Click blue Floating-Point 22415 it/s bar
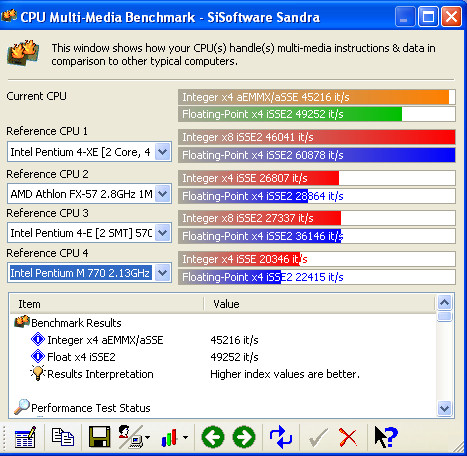This screenshot has width=467, height=456. click(317, 277)
